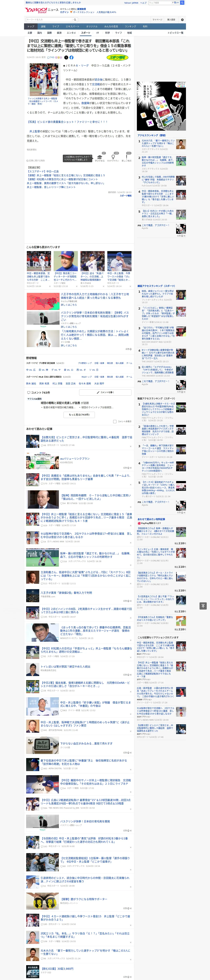Toggle the コメント非表示 checkbox
210x980 pixels.
115,422
